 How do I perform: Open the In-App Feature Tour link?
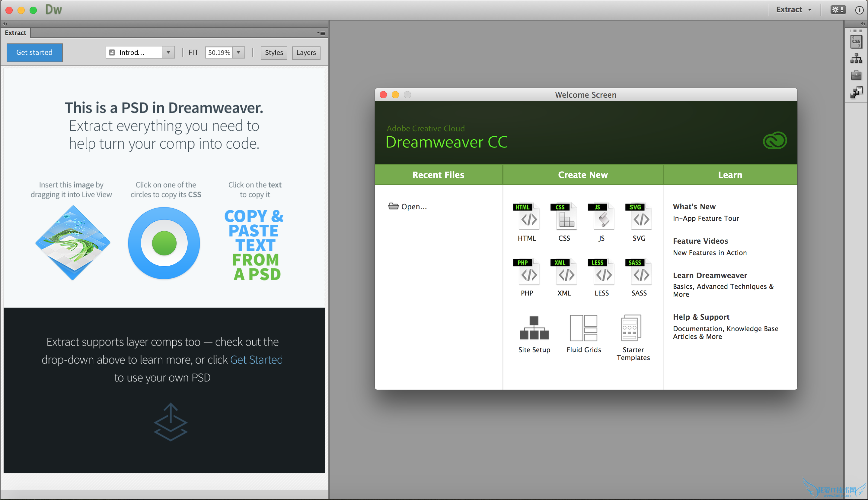pyautogui.click(x=705, y=218)
